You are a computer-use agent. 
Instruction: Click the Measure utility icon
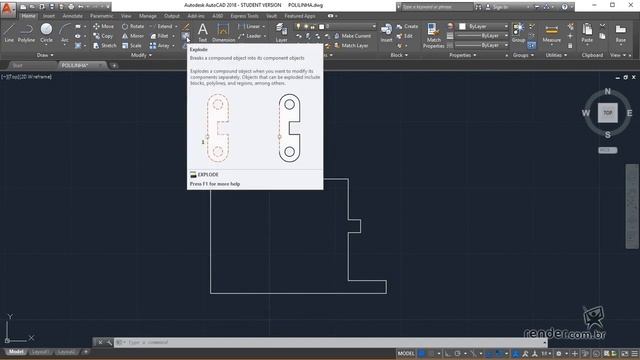tap(551, 33)
